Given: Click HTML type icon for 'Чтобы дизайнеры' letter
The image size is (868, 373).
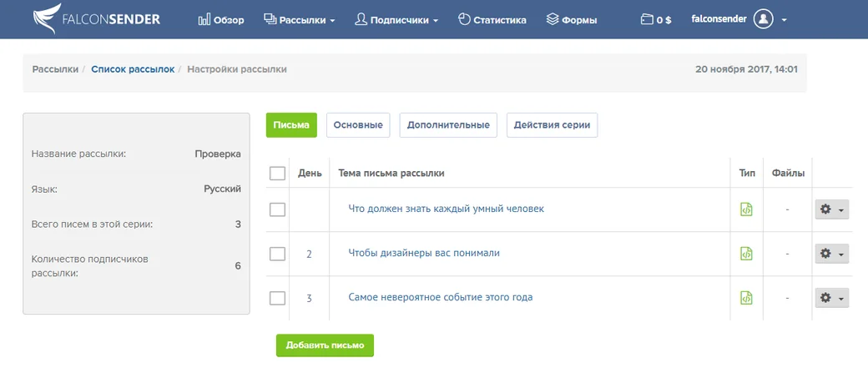Looking at the screenshot, I should [746, 254].
